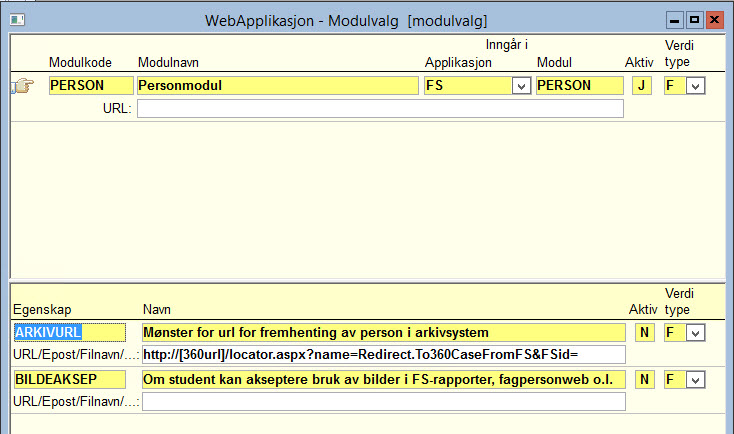Click the empty URL field under BILDEAKSEP
Viewport: 734px width, 434px height.
click(x=384, y=402)
